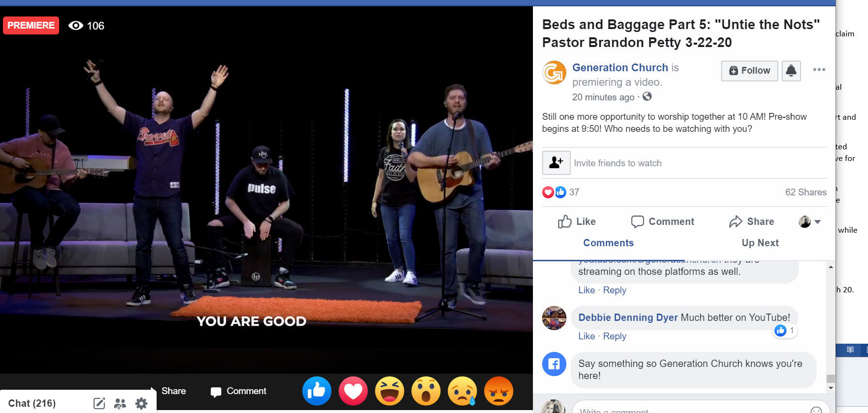The height and width of the screenshot is (413, 868).
Task: Open Debbie Denning Dyer's profile
Action: click(628, 318)
